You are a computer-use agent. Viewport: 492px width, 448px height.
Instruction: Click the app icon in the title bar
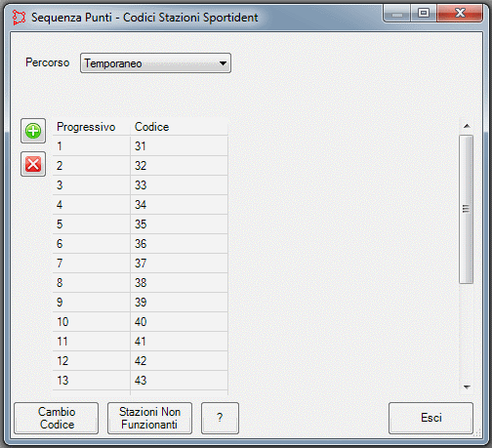(x=19, y=18)
